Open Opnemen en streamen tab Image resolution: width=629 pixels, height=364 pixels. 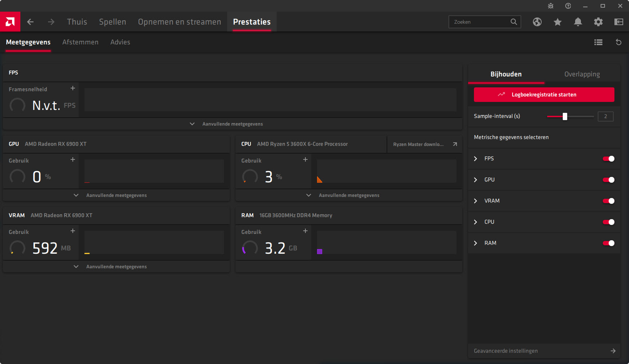[179, 22]
